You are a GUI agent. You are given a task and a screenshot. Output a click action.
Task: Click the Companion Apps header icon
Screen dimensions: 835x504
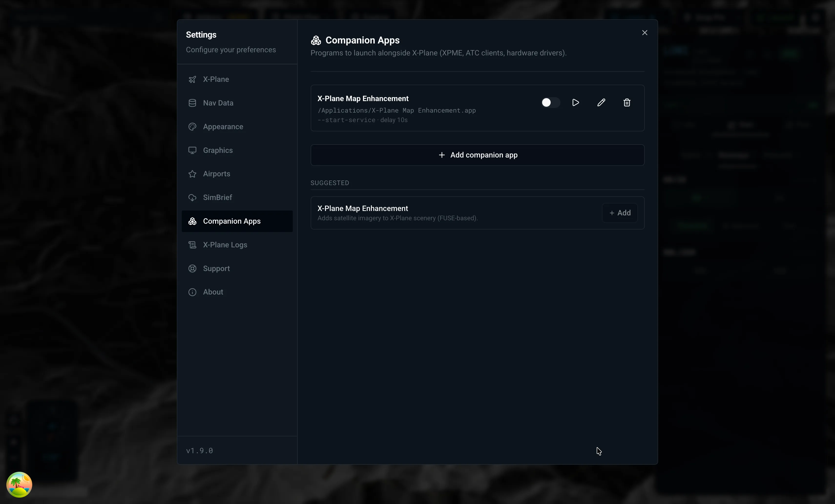click(316, 40)
